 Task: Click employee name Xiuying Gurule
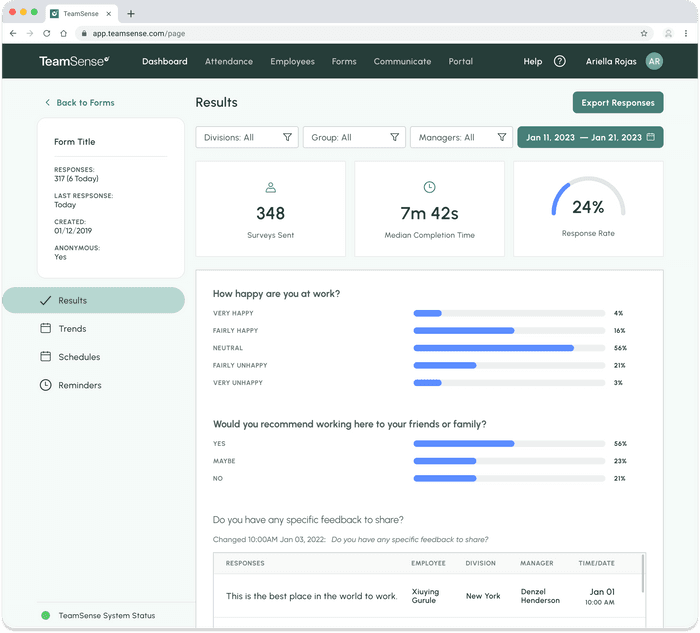pos(425,596)
